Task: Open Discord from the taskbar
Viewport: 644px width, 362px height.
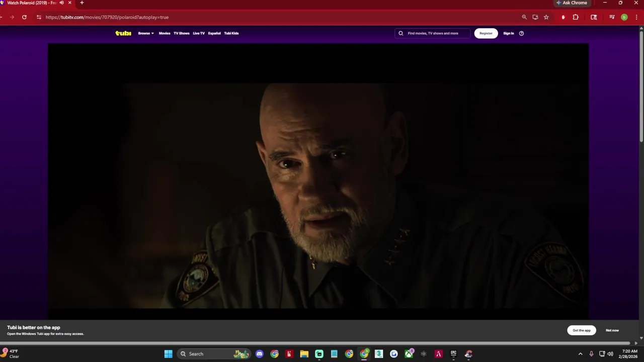Action: point(259,354)
